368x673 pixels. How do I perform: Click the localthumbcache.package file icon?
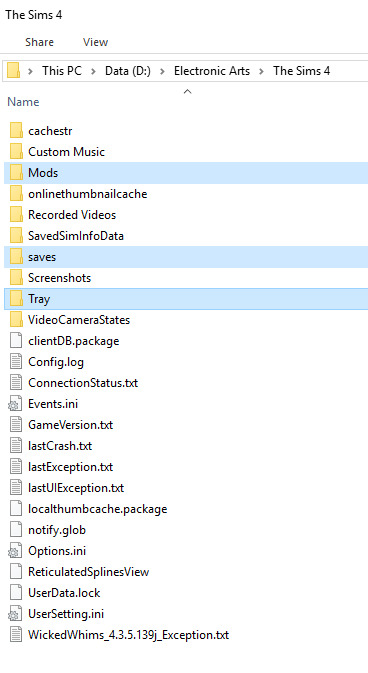click(x=16, y=509)
